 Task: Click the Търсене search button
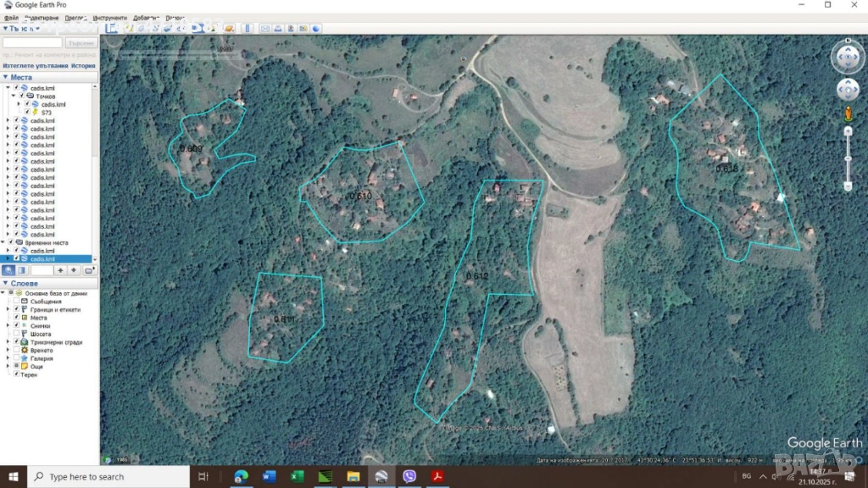click(81, 42)
